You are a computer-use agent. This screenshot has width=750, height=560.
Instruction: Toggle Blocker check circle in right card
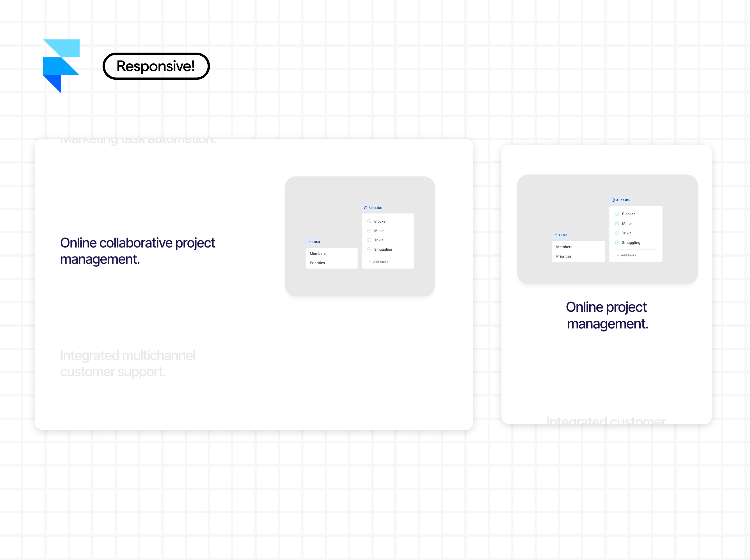617,214
